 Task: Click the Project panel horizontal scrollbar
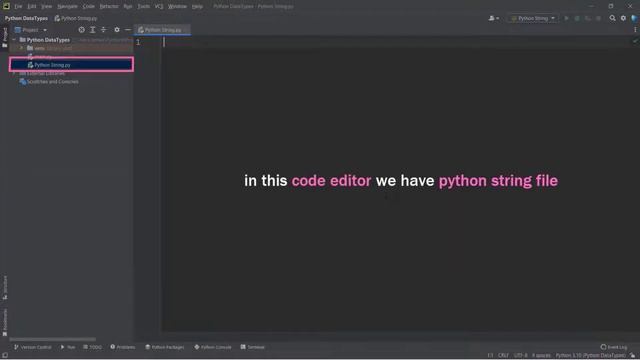coord(53,339)
